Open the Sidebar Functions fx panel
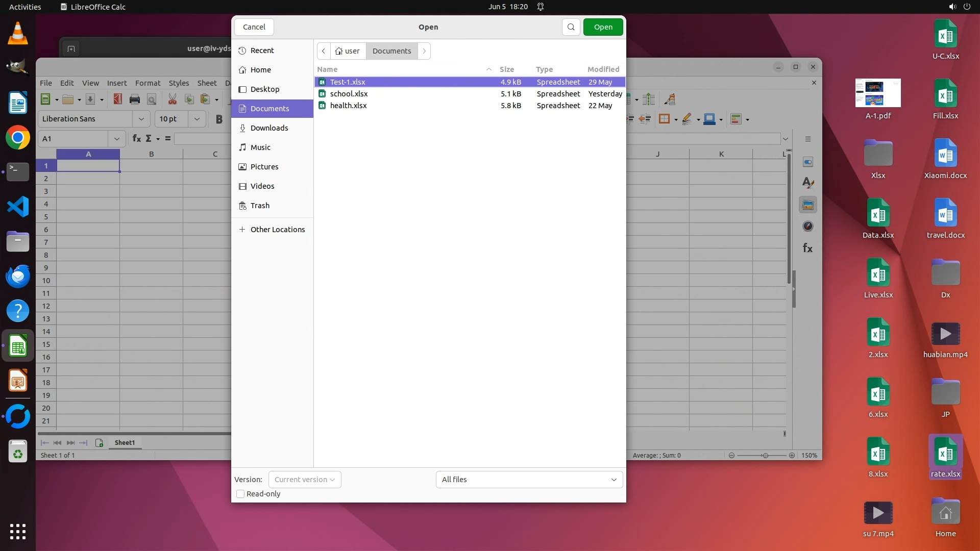The height and width of the screenshot is (551, 980). (807, 248)
